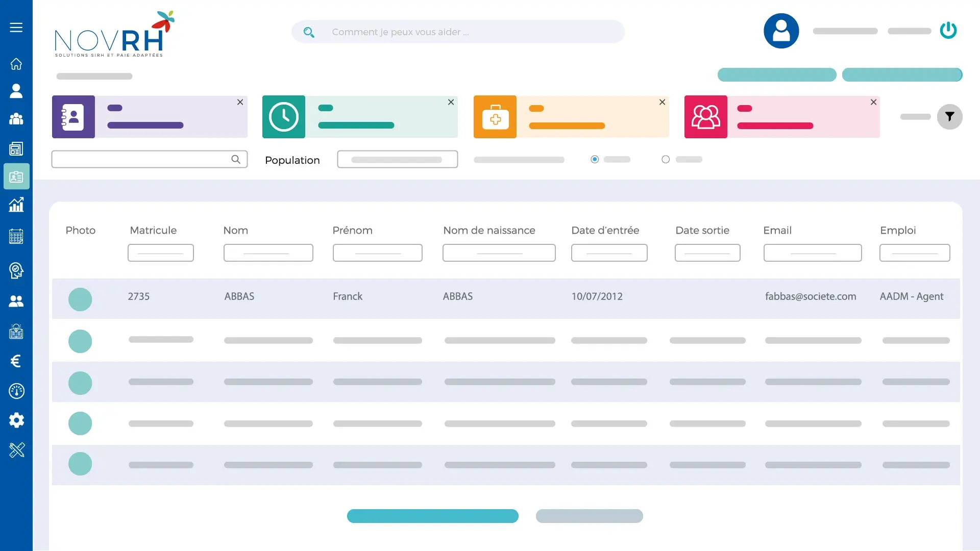Go to the home icon in sidebar
This screenshot has height=551, width=980.
[x=16, y=64]
